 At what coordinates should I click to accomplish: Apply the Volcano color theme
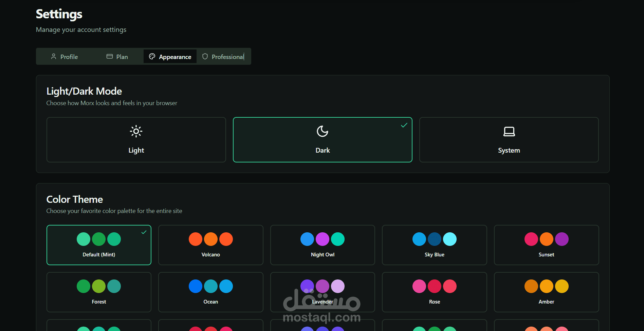211,245
